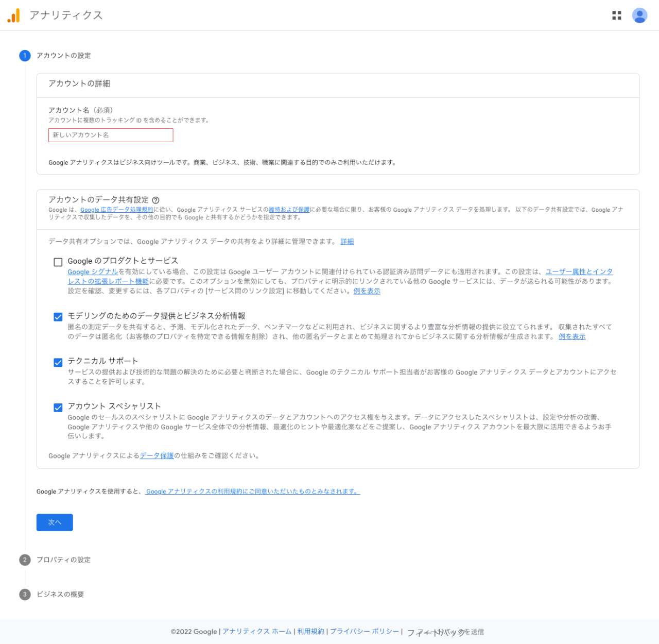This screenshot has width=659, height=644.
Task: Click the step 3 circle icon
Action: click(x=25, y=595)
